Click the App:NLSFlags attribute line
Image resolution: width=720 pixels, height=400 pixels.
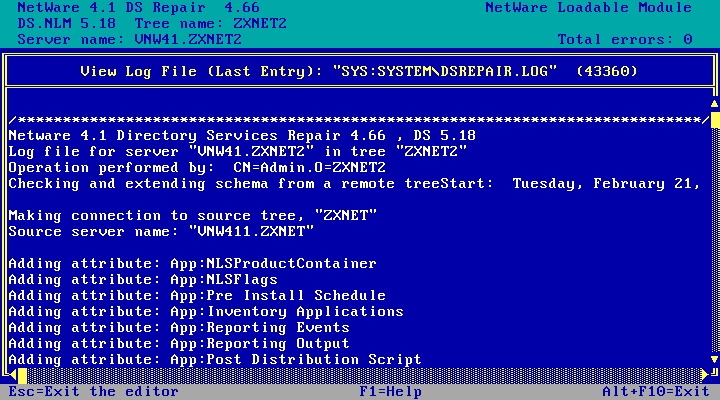pos(143,280)
